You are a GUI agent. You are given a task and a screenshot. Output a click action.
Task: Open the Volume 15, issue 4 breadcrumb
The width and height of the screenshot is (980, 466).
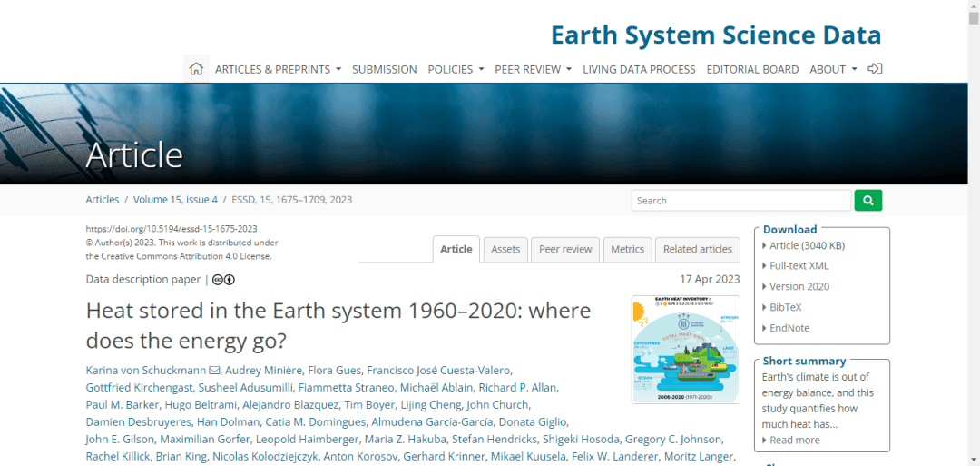[175, 200]
